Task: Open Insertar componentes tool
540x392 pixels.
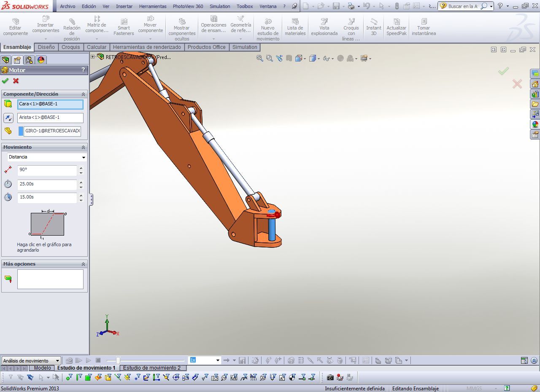Action: point(46,27)
